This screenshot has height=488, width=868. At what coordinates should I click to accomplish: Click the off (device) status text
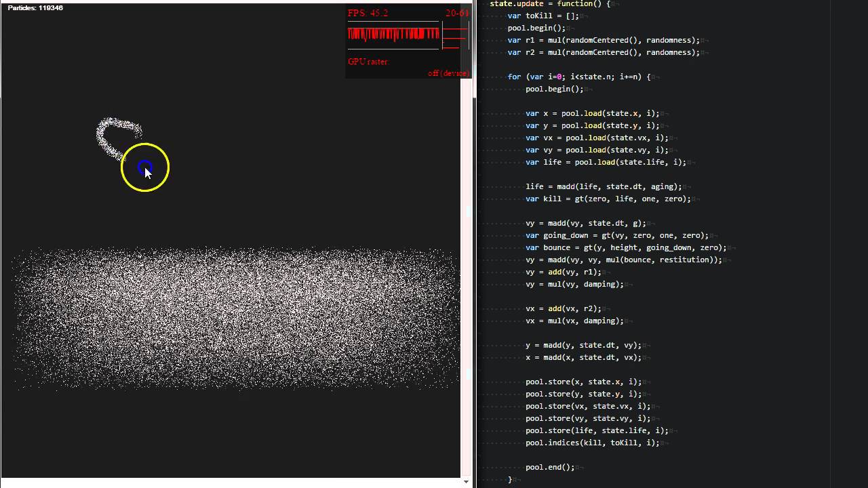point(448,73)
